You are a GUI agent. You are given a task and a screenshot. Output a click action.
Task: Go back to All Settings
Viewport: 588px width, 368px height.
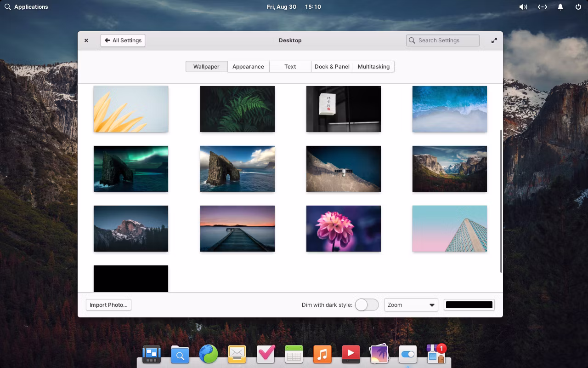point(123,40)
